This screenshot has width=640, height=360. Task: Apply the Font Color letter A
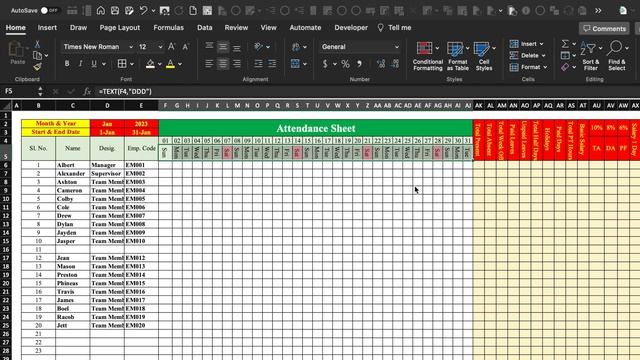(171, 64)
